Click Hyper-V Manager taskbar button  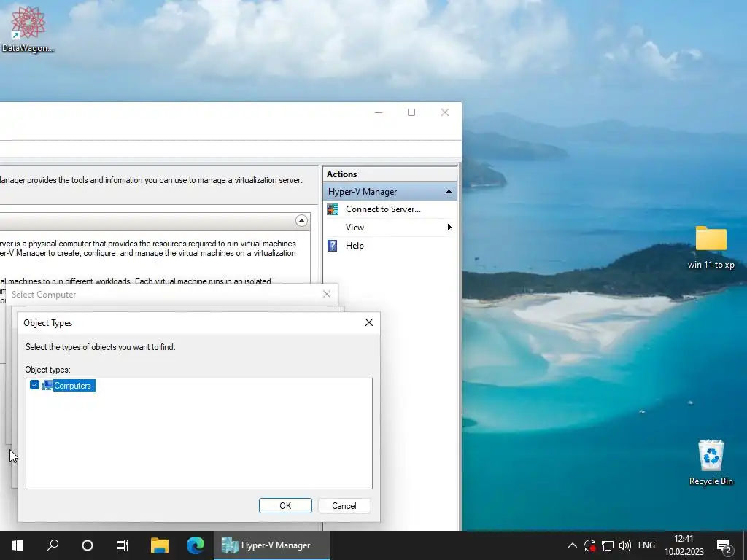pos(271,545)
